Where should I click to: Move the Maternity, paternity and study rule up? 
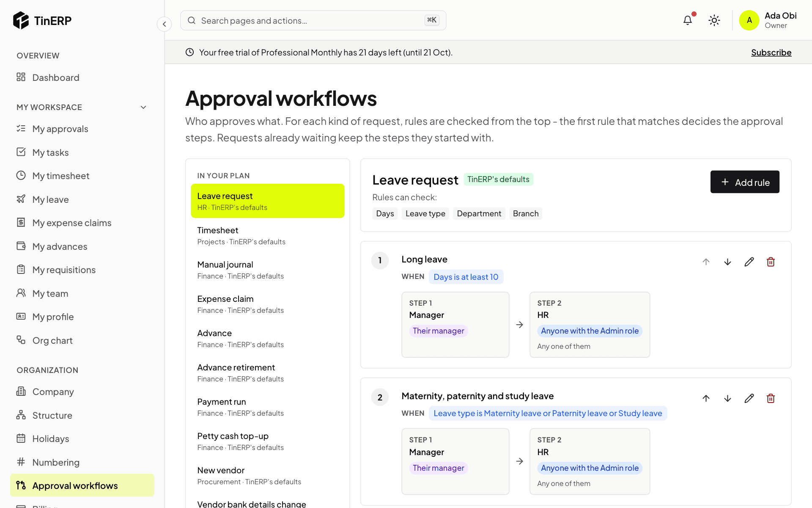click(706, 398)
